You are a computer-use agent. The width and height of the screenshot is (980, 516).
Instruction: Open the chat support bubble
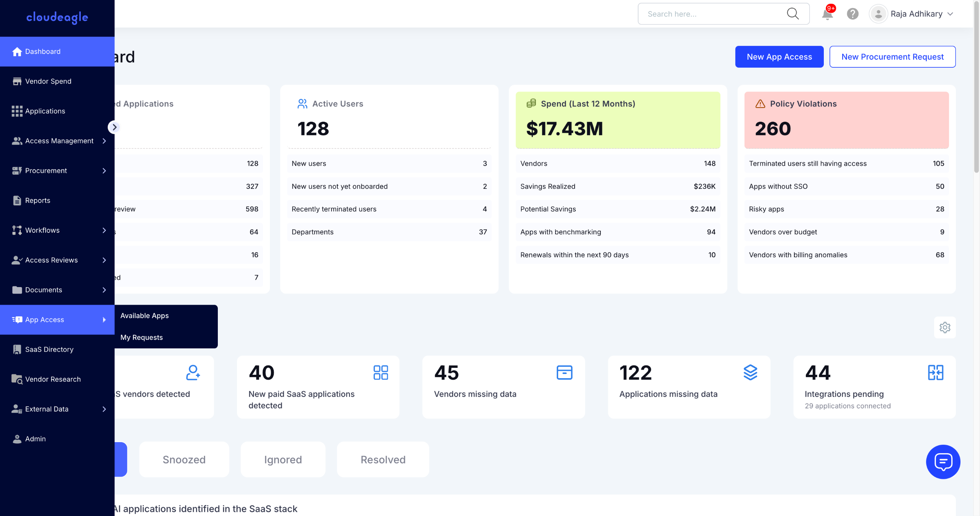pyautogui.click(x=943, y=462)
